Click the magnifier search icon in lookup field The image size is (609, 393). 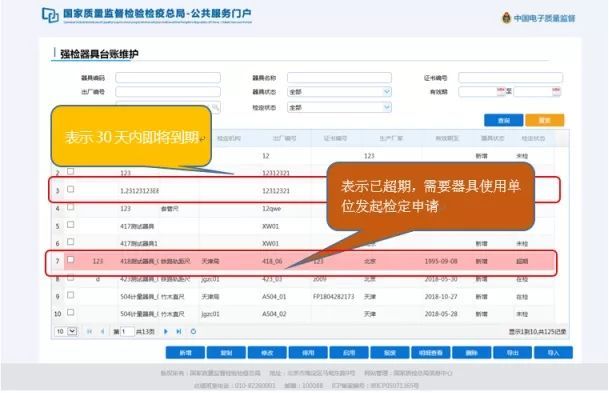coord(215,107)
